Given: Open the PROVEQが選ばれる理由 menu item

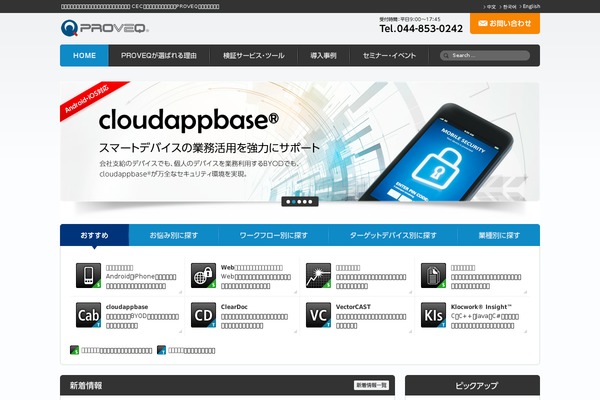Looking at the screenshot, I should click(x=159, y=56).
